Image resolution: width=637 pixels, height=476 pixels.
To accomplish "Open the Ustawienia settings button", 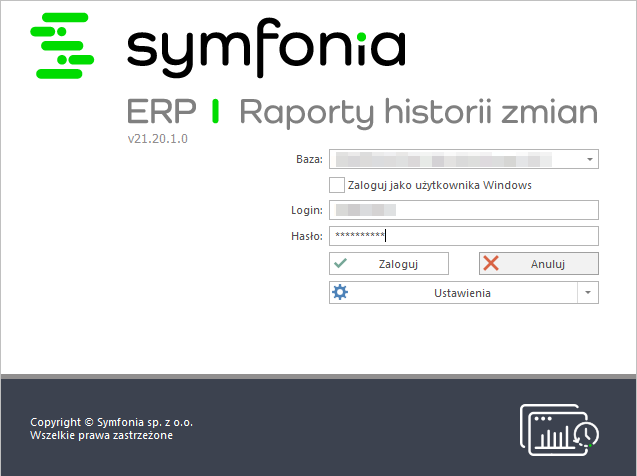I will pos(453,292).
